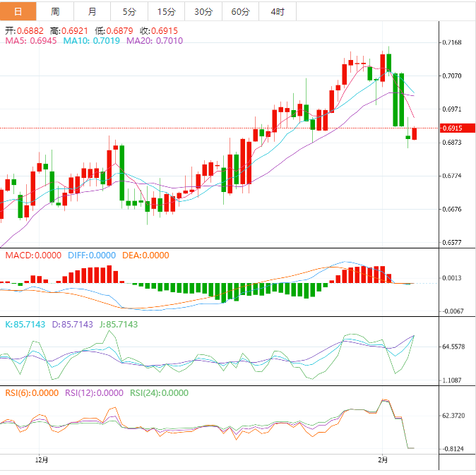Click the 62.3720 RSI axis label

[453, 416]
